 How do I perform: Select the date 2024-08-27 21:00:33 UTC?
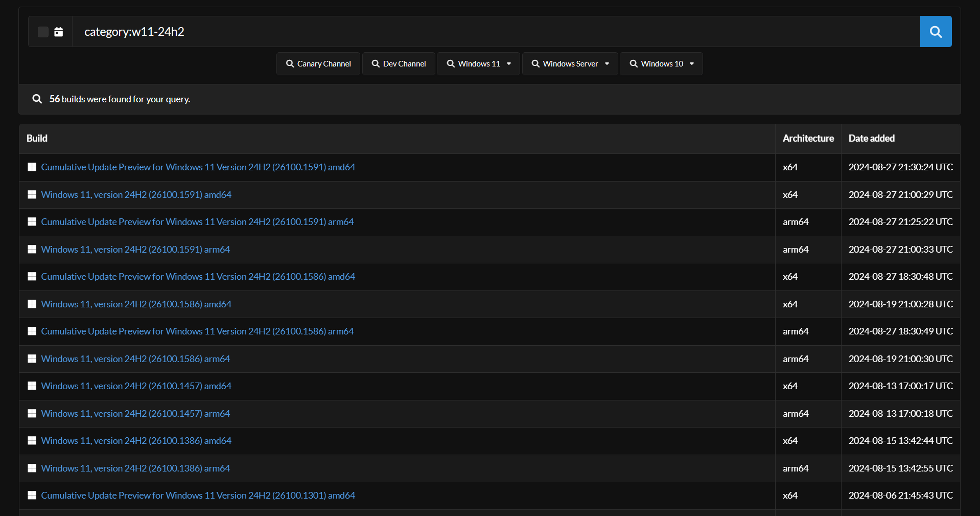pos(901,250)
